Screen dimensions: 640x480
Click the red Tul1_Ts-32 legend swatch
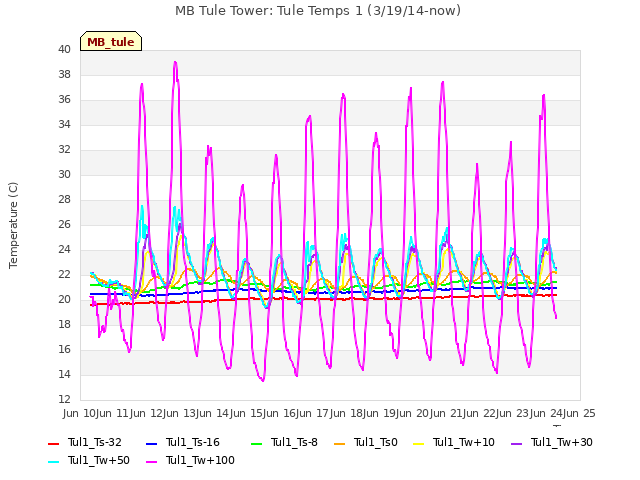point(53,443)
